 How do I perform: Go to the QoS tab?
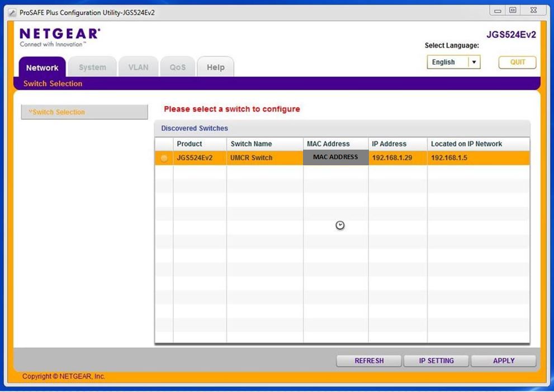pos(177,67)
